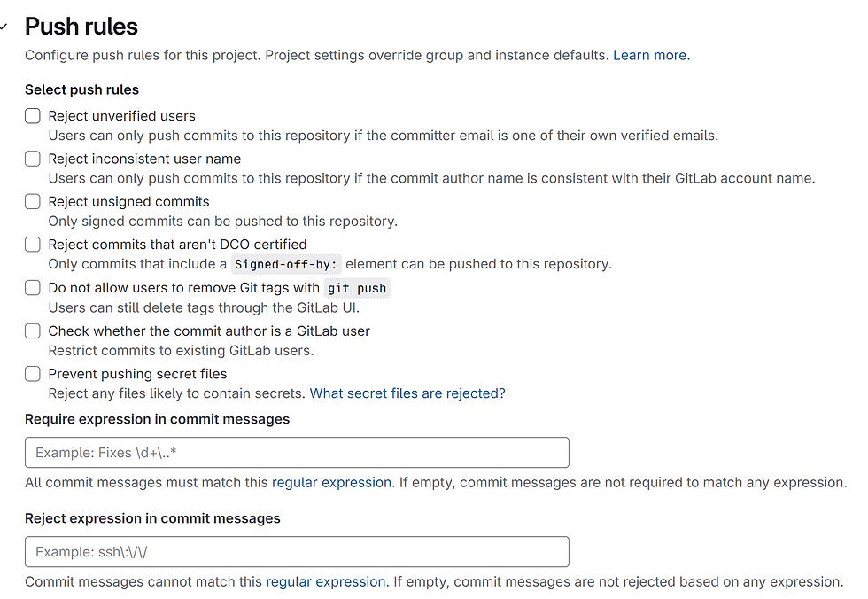Focus the Reject expression in commit messages field
The height and width of the screenshot is (599, 868).
(297, 551)
